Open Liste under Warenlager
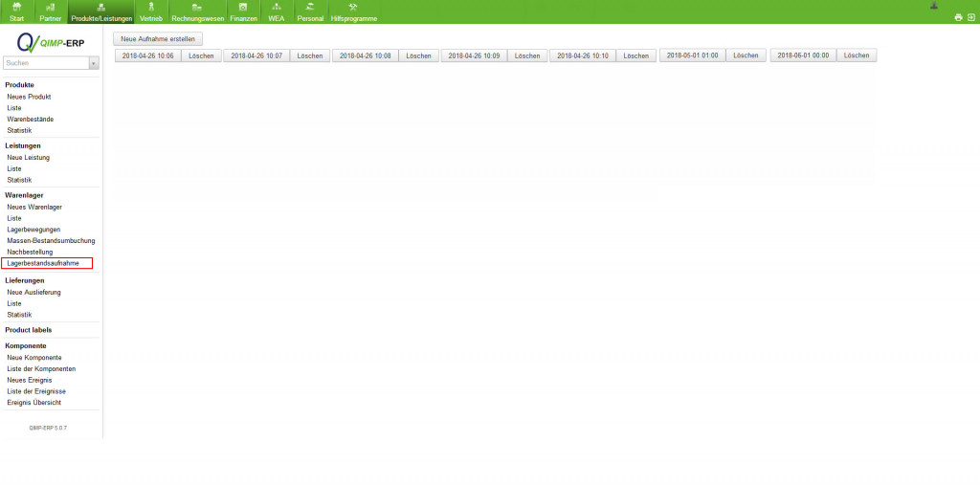Screen dimensions: 980x486 pos(14,218)
